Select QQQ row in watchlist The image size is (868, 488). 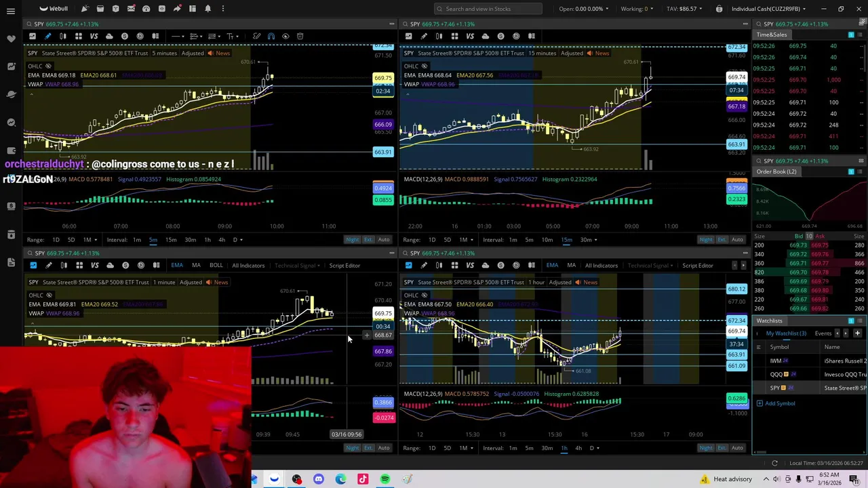(810, 374)
